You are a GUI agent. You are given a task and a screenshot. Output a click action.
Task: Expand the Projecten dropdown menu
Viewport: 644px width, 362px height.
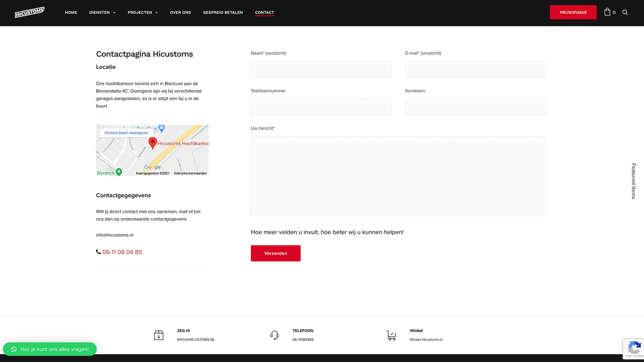pos(143,12)
